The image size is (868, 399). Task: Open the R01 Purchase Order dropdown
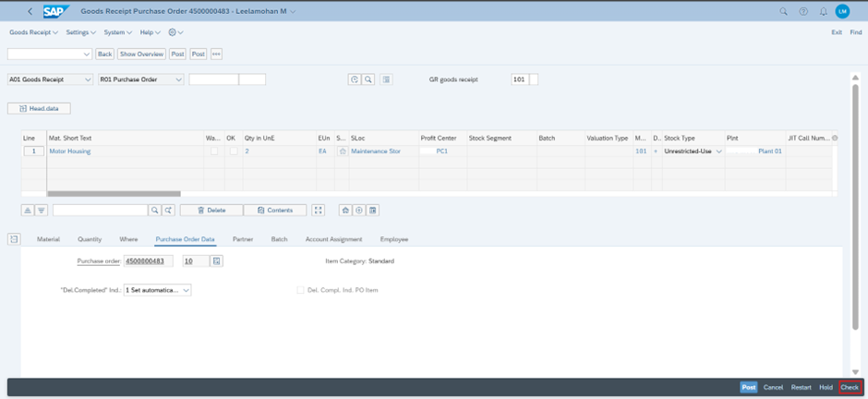pyautogui.click(x=141, y=79)
